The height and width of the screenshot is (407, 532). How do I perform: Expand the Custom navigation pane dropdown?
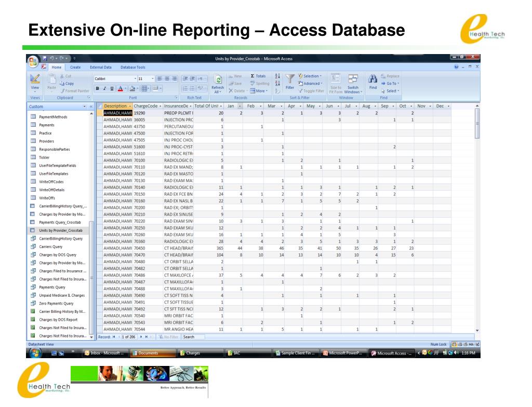85,107
